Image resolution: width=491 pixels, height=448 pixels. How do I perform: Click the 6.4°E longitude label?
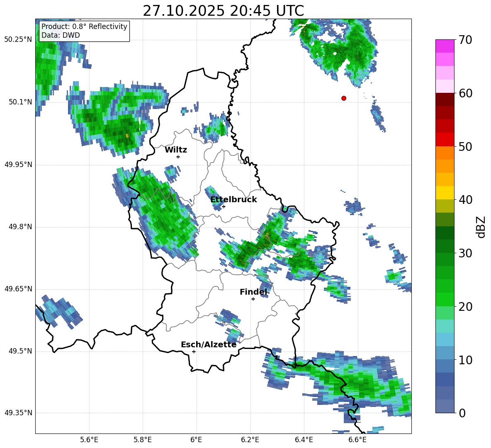point(304,440)
